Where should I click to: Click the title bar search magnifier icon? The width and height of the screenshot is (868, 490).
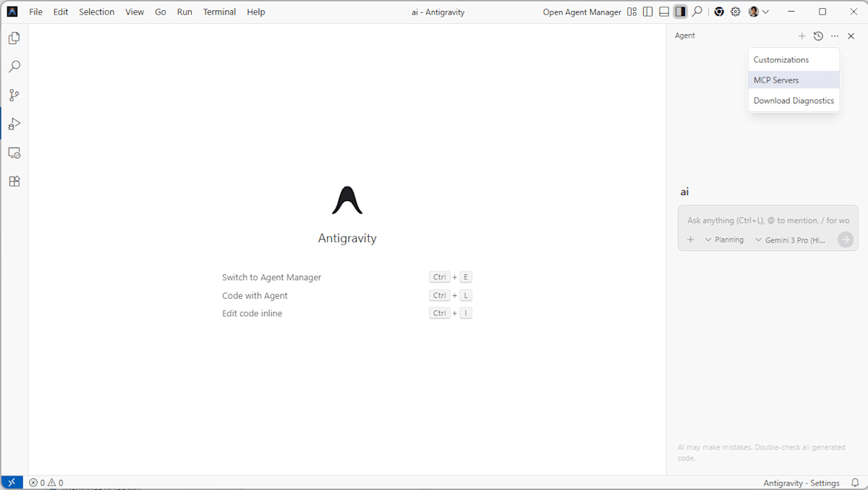point(697,12)
